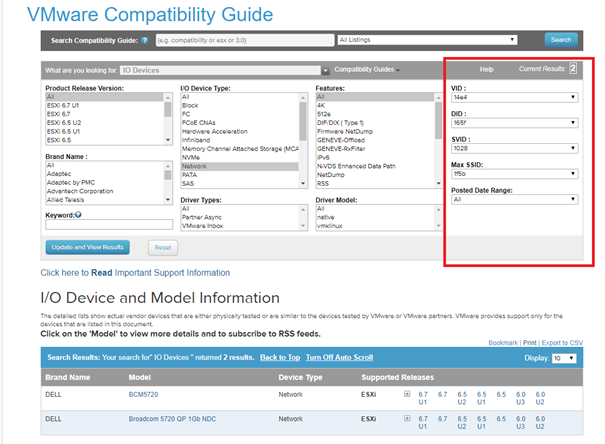Click the Print link

click(x=530, y=343)
